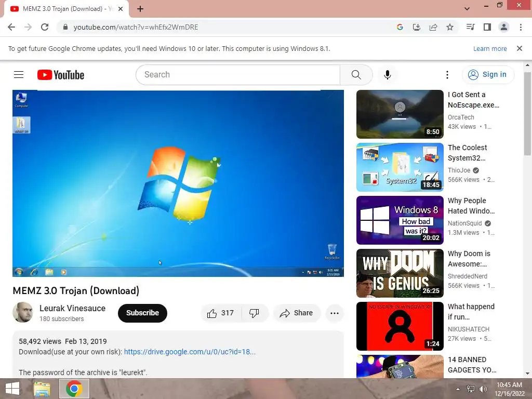Viewport: 532px width, 399px height.
Task: Click the YouTube logo
Action: [x=61, y=75]
